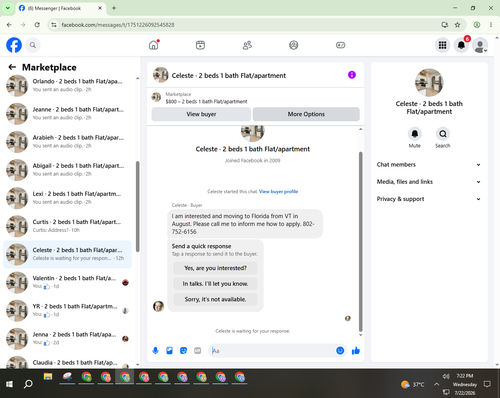Expand Media, files and links section
The image size is (500, 398).
(x=429, y=182)
